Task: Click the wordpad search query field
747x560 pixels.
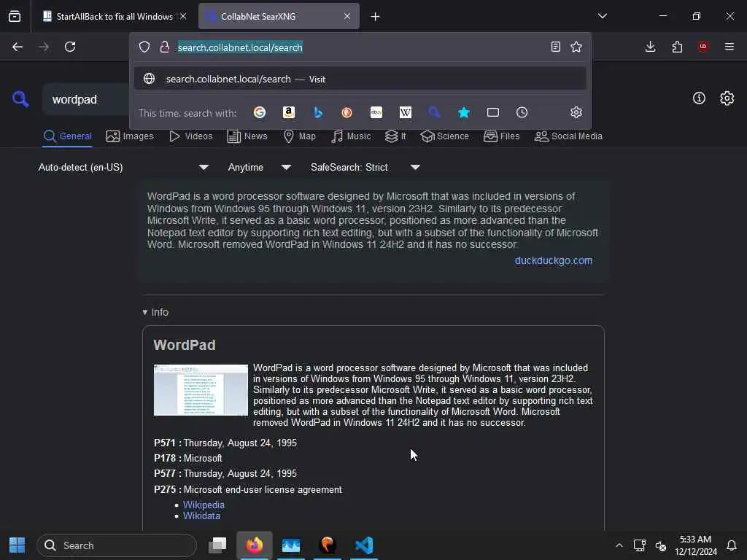Action: coord(86,99)
